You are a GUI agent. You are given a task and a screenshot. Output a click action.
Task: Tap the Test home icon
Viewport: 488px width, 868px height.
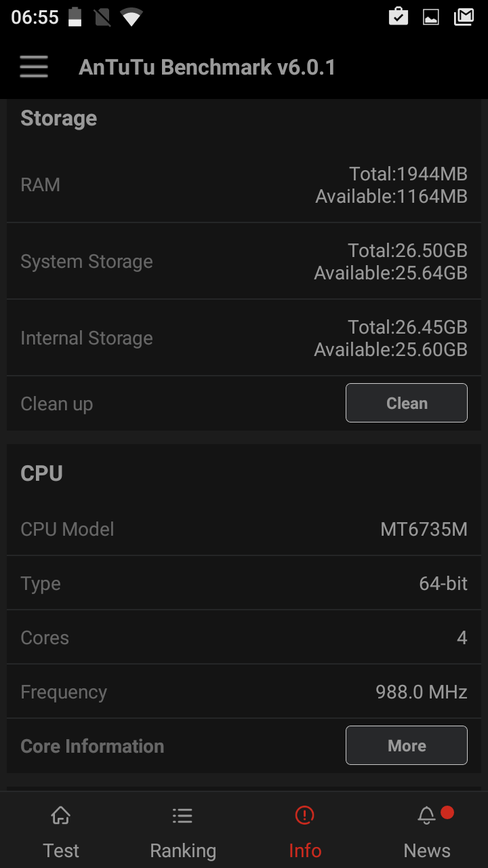tap(61, 815)
